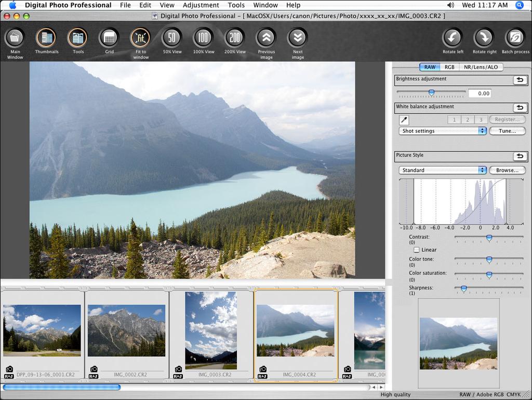
Task: Switch to 100% View
Action: coord(203,37)
